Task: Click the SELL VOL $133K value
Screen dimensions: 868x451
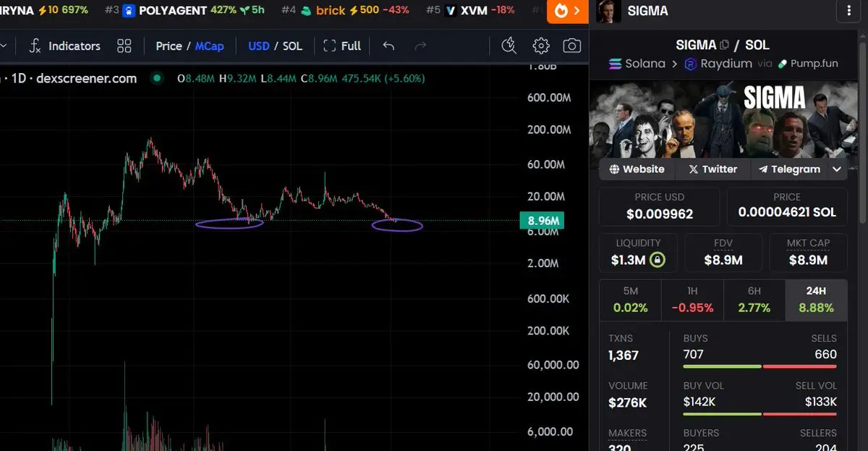Action: pyautogui.click(x=821, y=402)
